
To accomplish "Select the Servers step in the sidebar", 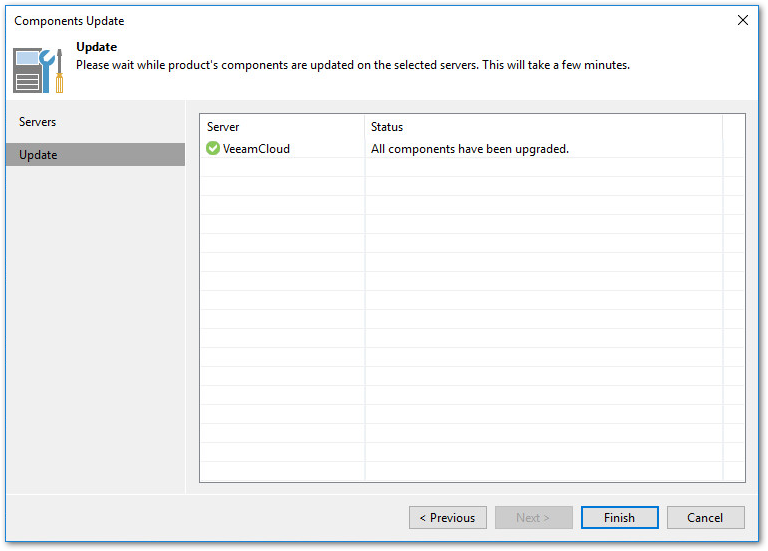I will pyautogui.click(x=38, y=122).
